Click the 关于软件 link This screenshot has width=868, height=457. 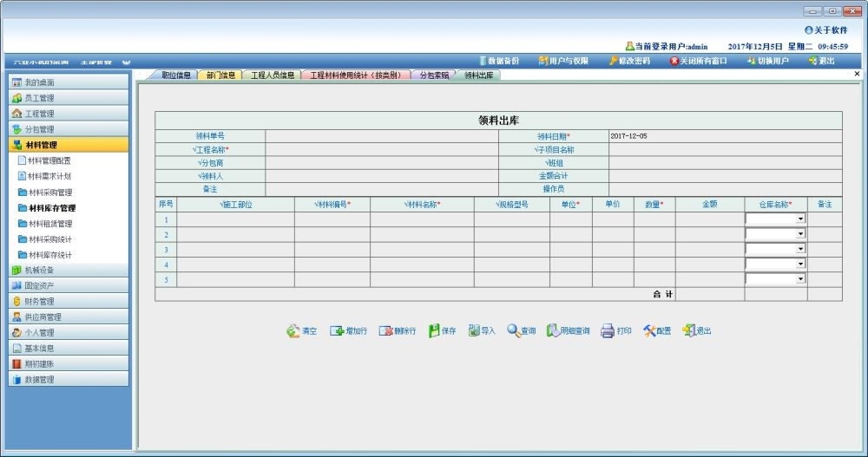click(825, 30)
